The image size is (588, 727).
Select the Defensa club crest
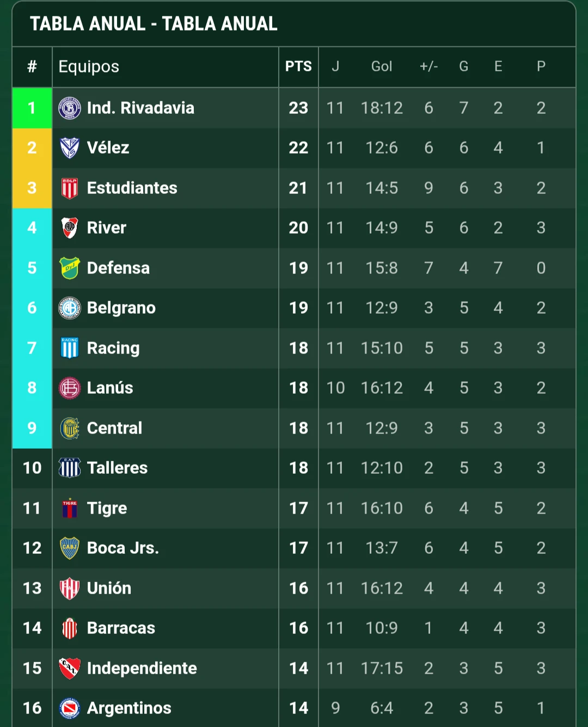click(69, 267)
